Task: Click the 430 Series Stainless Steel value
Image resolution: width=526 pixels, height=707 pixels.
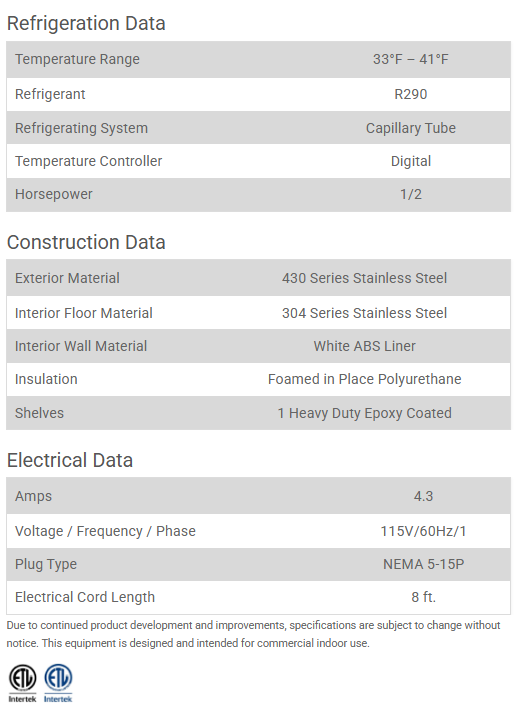Action: tap(365, 278)
